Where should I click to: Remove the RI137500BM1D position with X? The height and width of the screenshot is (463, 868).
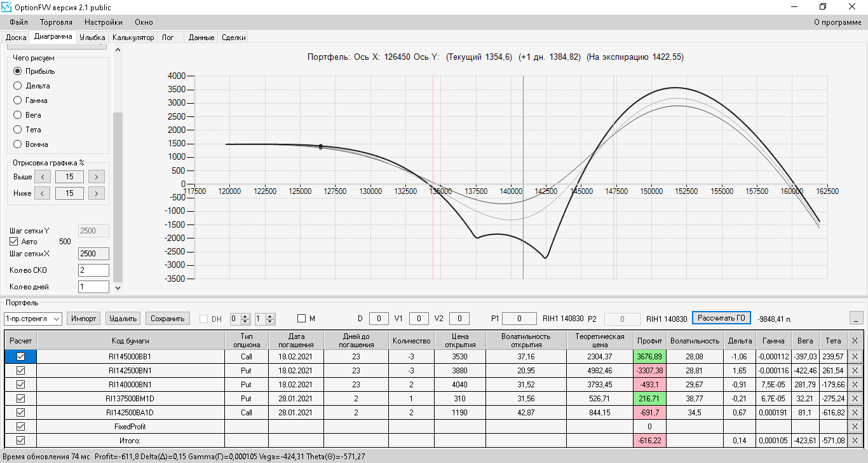click(855, 399)
